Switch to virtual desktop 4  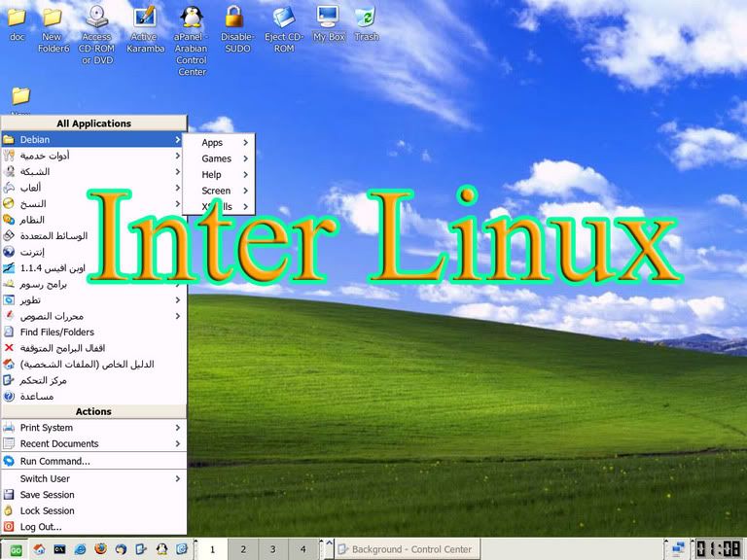302,549
